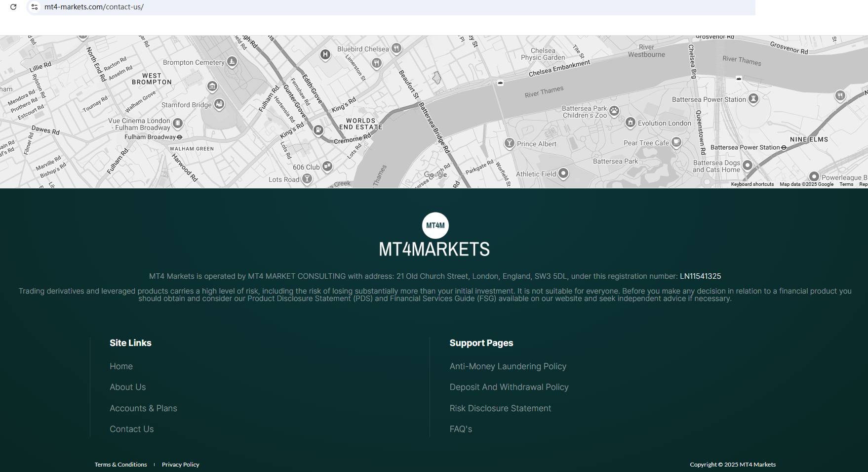Viewport: 868px width, 472px height.
Task: Open the museum pin below West Brompton
Action: coord(212,86)
